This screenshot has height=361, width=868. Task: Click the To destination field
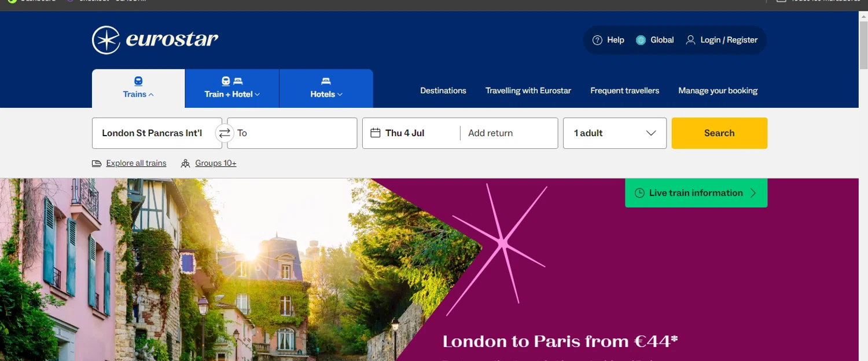click(x=292, y=133)
